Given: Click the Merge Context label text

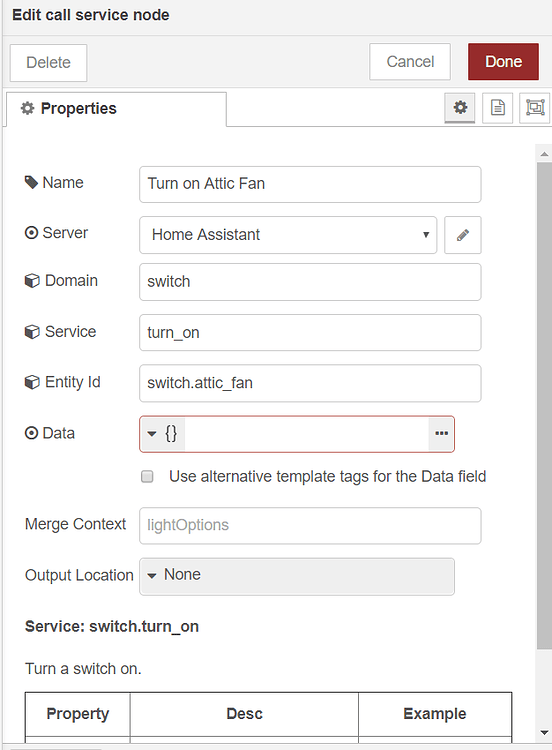Looking at the screenshot, I should coord(76,524).
